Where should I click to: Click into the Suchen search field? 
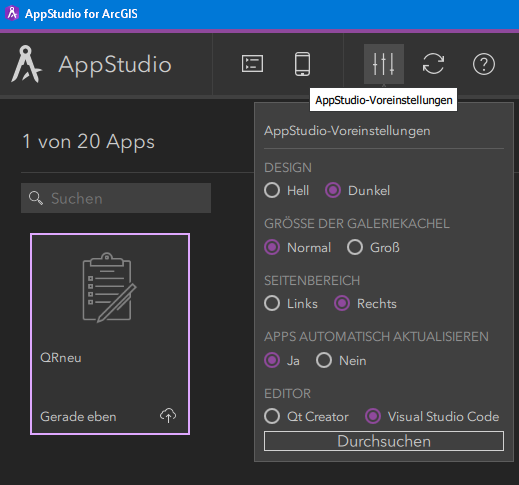[x=116, y=198]
